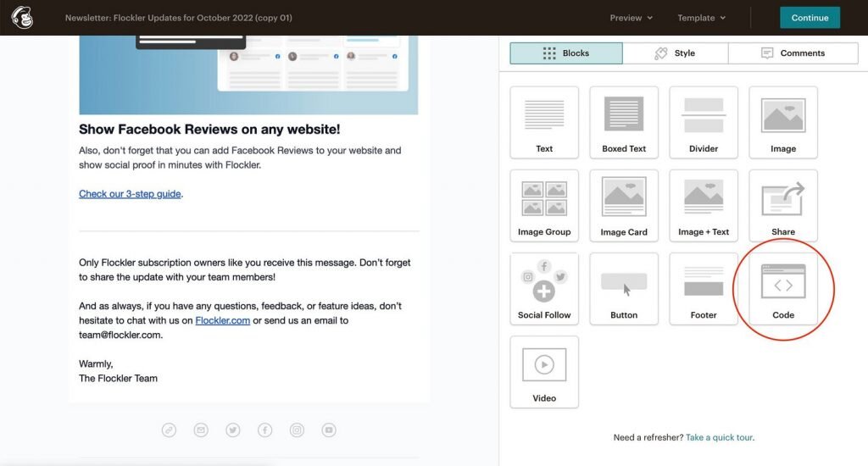Select the Image Group block
Viewport: 868px width, 466px height.
[544, 205]
